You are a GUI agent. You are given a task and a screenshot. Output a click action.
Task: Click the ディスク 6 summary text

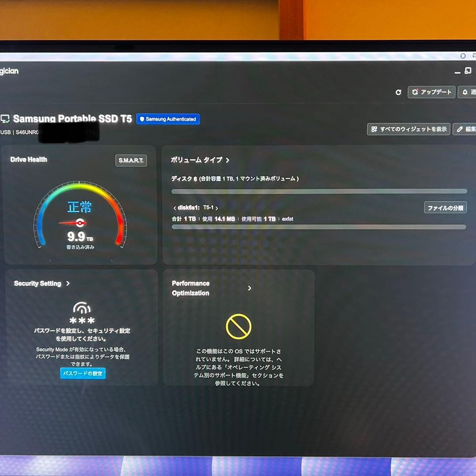point(235,179)
